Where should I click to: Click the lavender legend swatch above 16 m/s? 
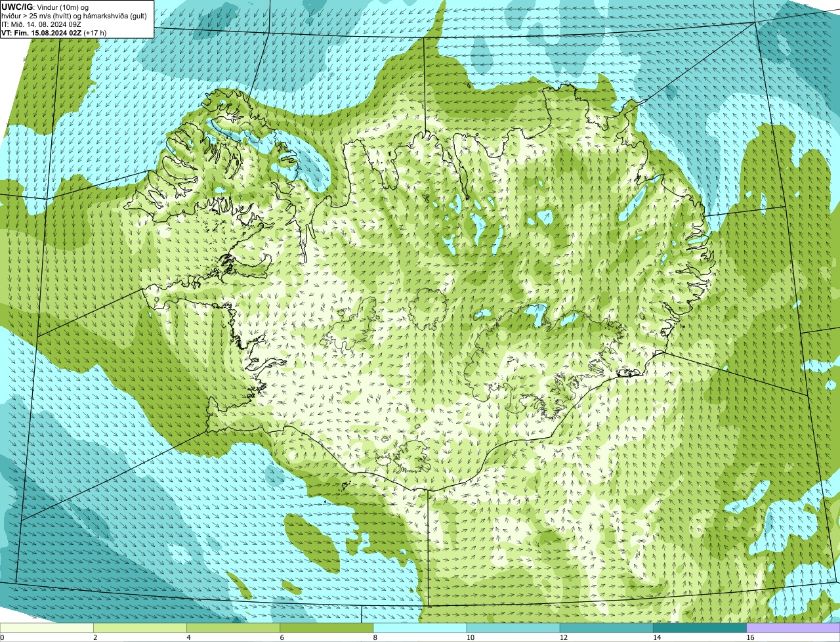[793, 628]
